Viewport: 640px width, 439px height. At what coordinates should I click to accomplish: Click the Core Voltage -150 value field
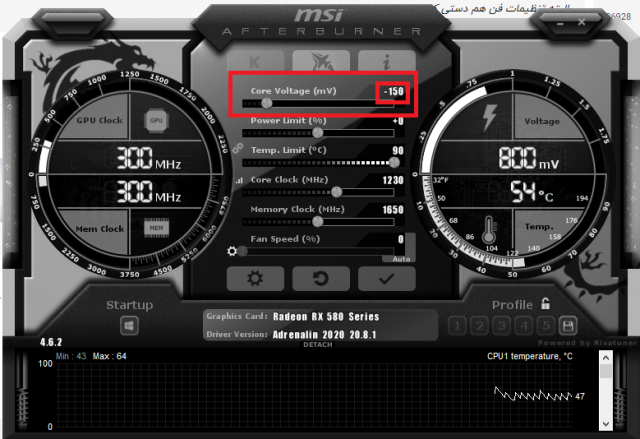click(x=391, y=93)
